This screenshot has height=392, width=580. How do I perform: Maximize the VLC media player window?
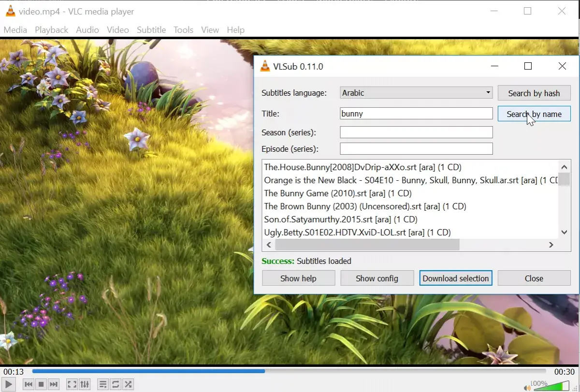coord(527,11)
